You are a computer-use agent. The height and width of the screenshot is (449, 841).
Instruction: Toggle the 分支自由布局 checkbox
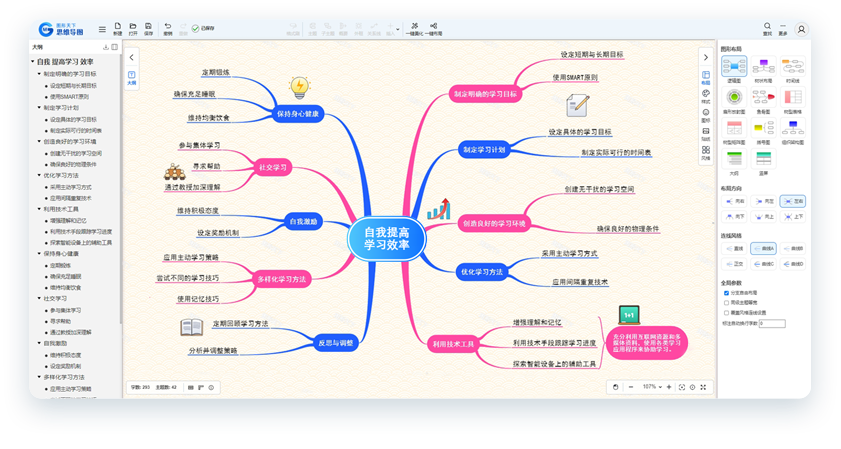point(725,293)
